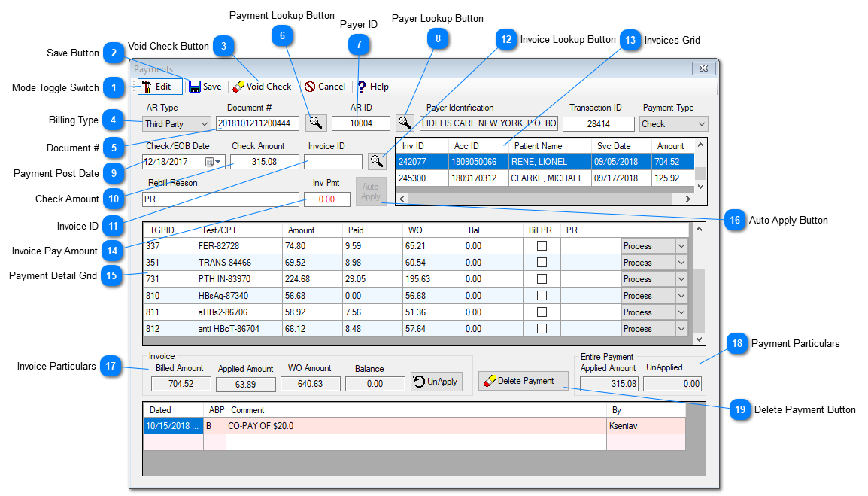Open Process dropdown for TRANS-84466 row
The width and height of the screenshot is (868, 496).
pyautogui.click(x=681, y=263)
